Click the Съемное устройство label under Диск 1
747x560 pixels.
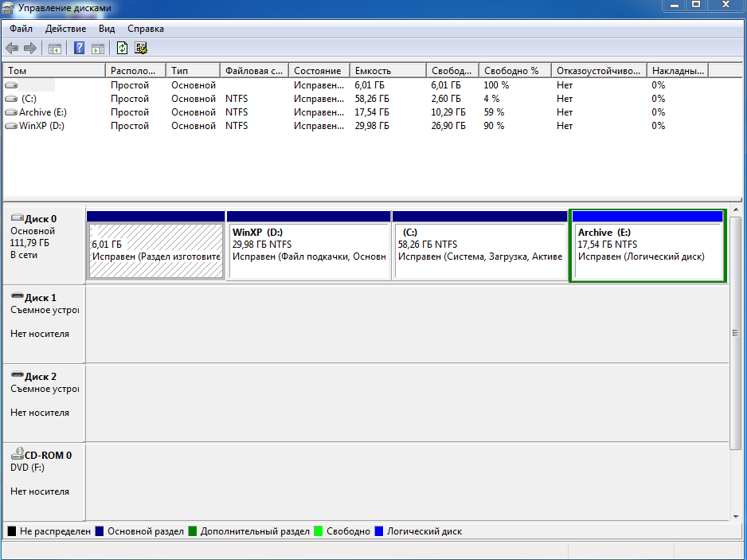tap(45, 310)
